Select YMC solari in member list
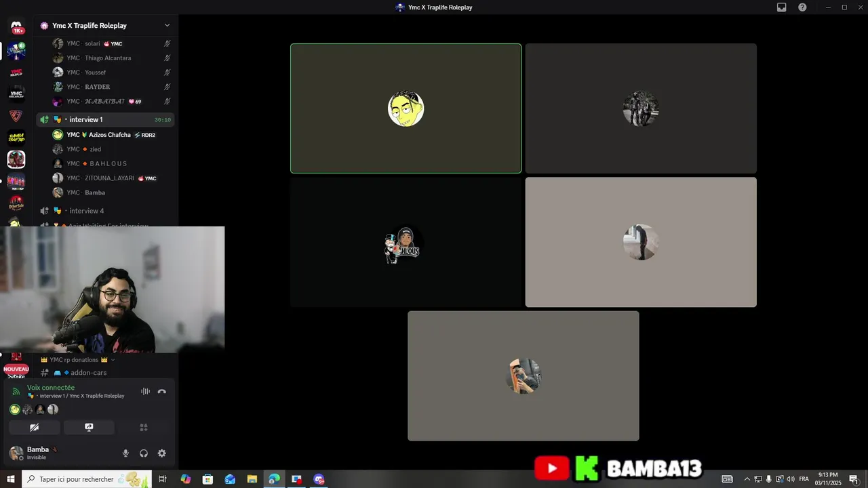 (105, 43)
